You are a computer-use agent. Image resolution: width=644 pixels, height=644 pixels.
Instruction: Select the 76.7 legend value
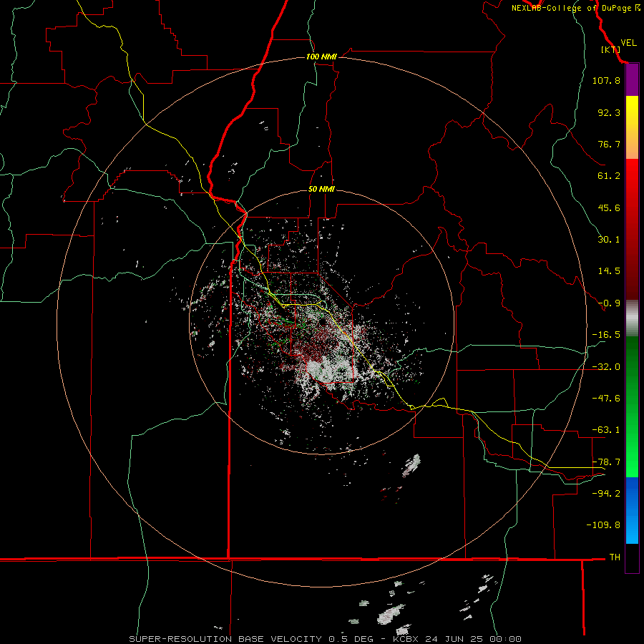click(609, 144)
